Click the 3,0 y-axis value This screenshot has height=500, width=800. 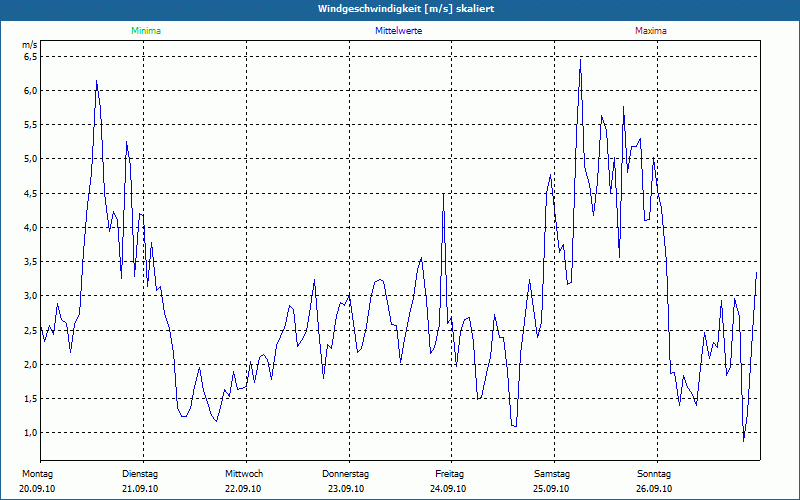point(31,296)
